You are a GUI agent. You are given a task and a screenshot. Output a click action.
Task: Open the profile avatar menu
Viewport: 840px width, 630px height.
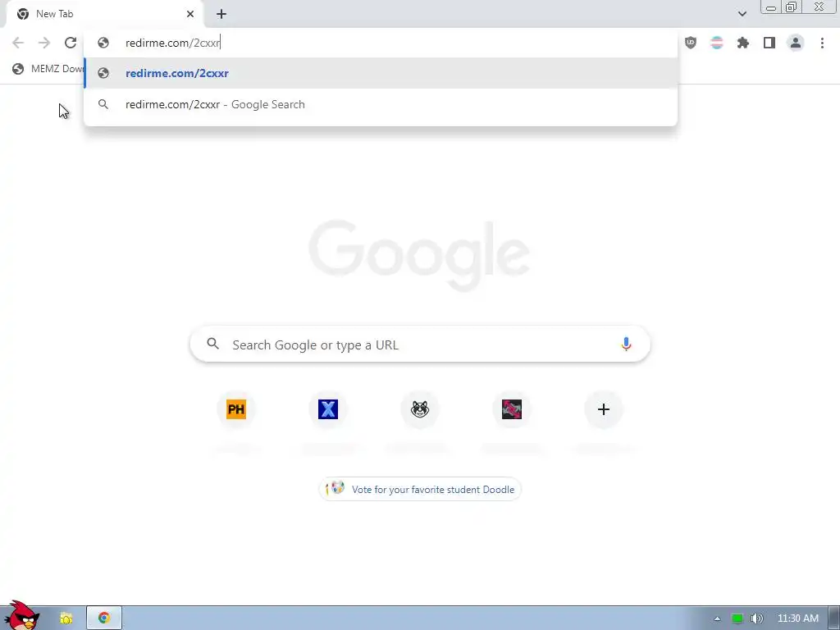[796, 43]
